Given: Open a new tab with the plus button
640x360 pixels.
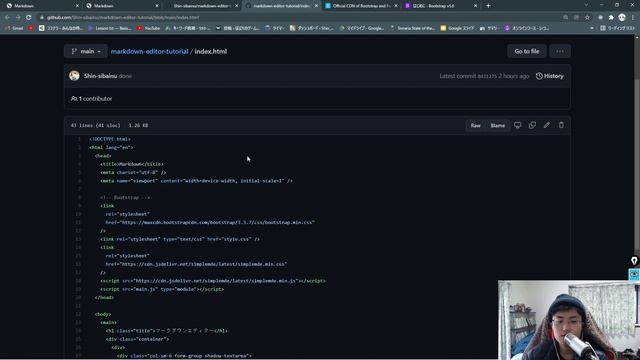Looking at the screenshot, I should click(x=488, y=6).
